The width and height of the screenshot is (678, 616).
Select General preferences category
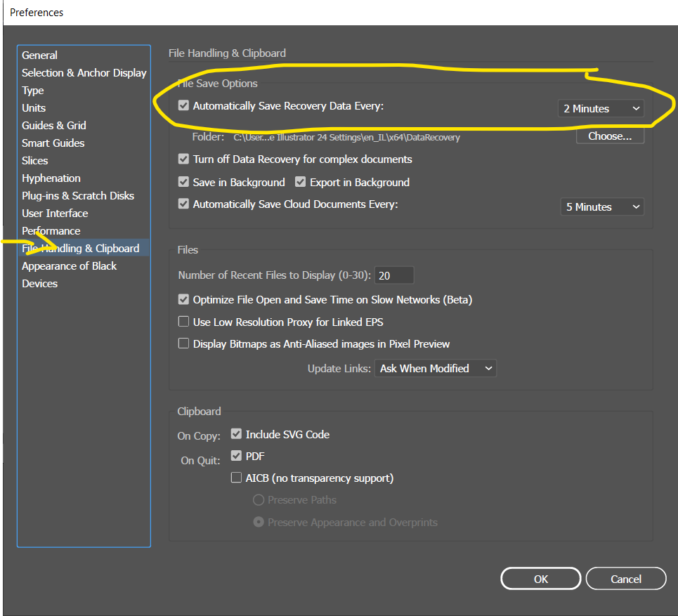click(x=40, y=55)
